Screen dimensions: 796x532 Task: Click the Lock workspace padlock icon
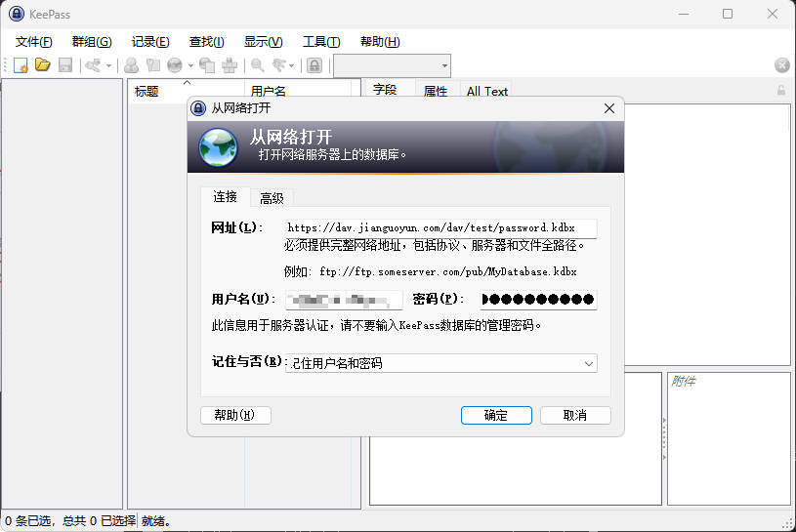(314, 65)
